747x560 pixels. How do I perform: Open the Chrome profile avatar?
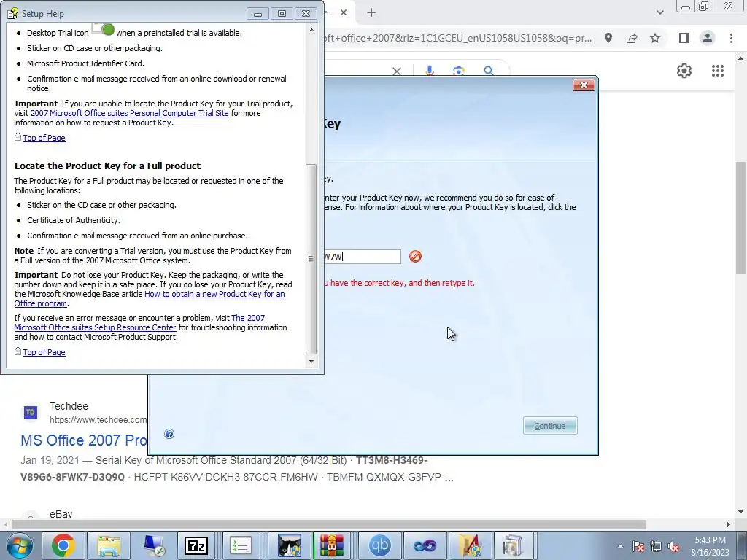click(708, 38)
